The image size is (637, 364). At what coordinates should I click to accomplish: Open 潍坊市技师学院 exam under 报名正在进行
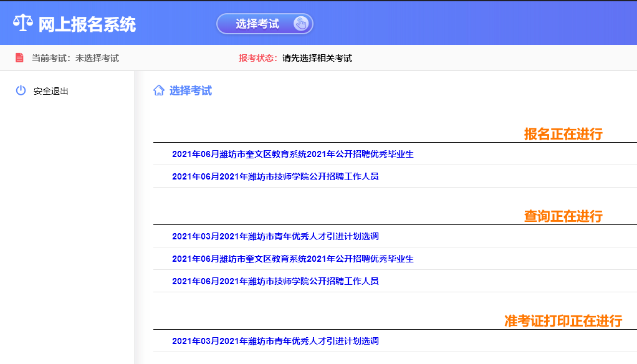tap(275, 176)
